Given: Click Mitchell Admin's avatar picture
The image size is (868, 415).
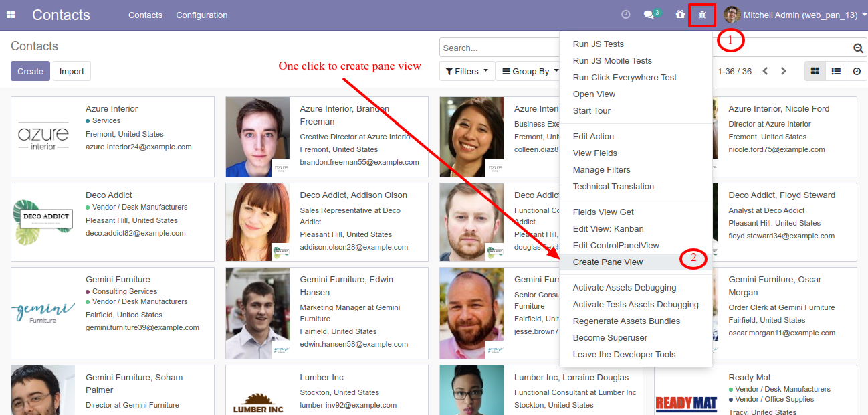Looking at the screenshot, I should (732, 15).
